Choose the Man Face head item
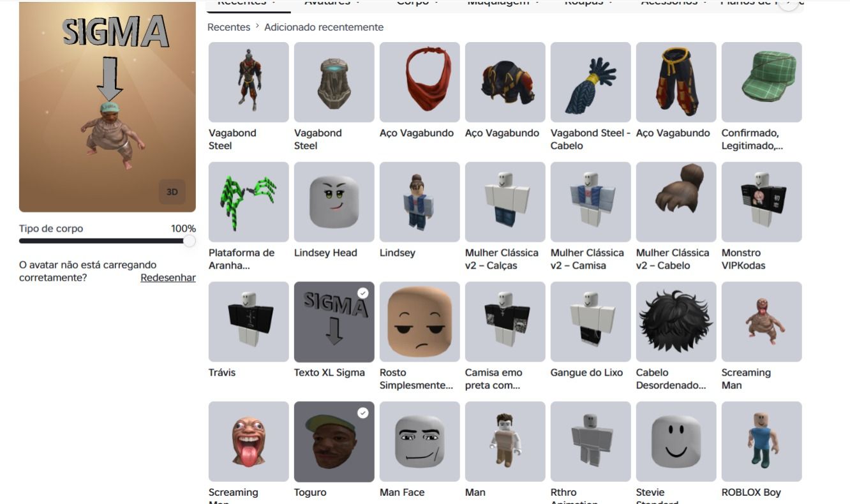Image resolution: width=850 pixels, height=504 pixels. tap(420, 442)
